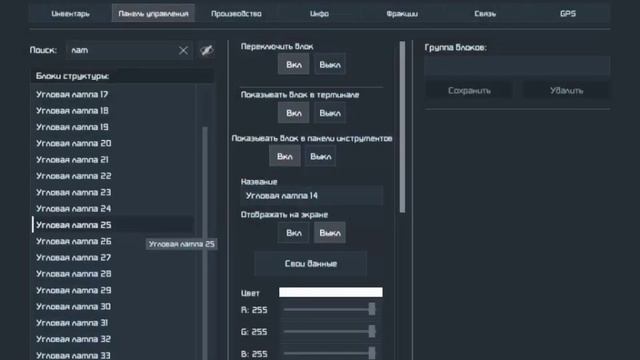Enable Отображать на экране with Вкл
The height and width of the screenshot is (360, 640).
(x=293, y=233)
